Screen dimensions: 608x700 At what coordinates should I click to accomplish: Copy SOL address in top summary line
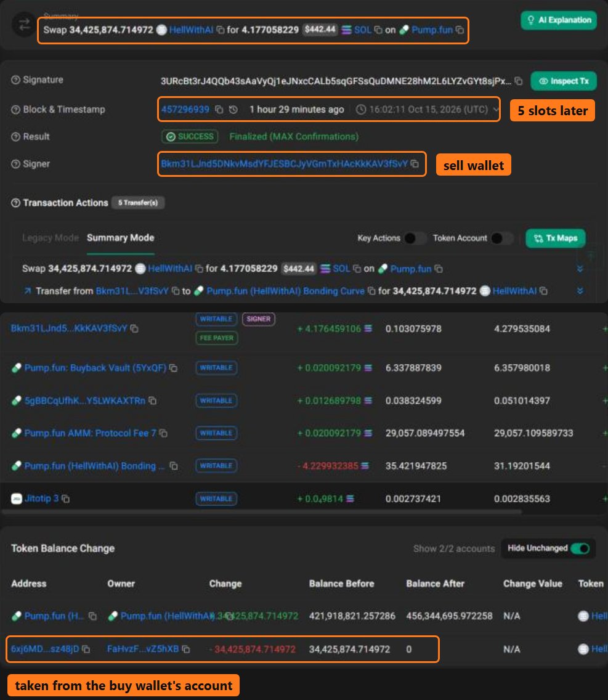378,30
